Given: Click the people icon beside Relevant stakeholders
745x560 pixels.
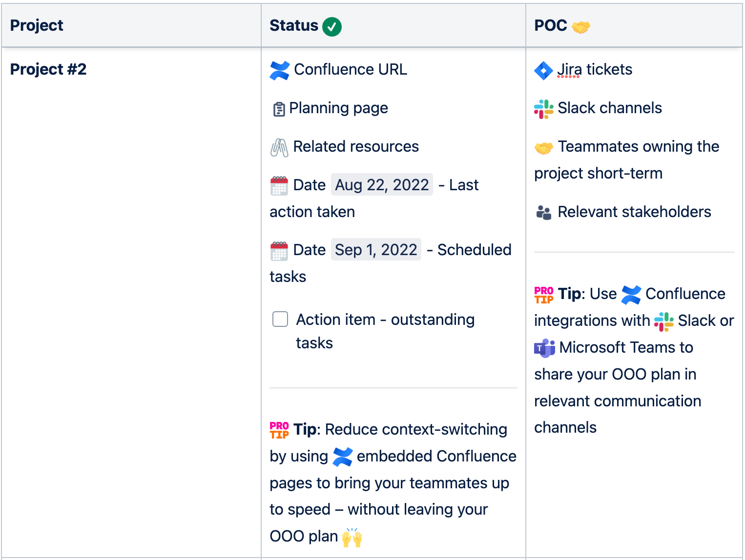Looking at the screenshot, I should pyautogui.click(x=543, y=213).
